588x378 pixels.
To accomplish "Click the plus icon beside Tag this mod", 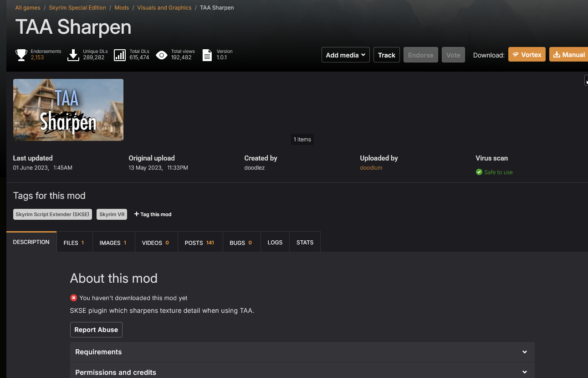I will [137, 214].
